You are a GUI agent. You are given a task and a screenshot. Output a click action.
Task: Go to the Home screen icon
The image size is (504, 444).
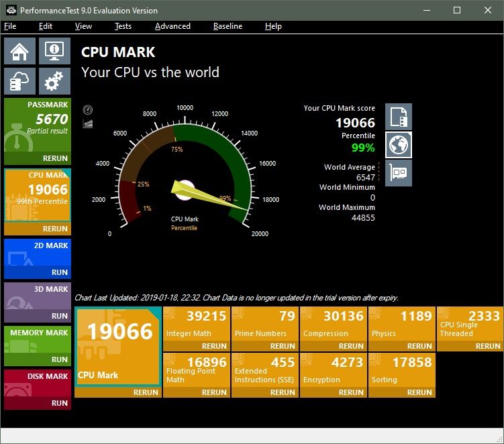click(x=20, y=51)
